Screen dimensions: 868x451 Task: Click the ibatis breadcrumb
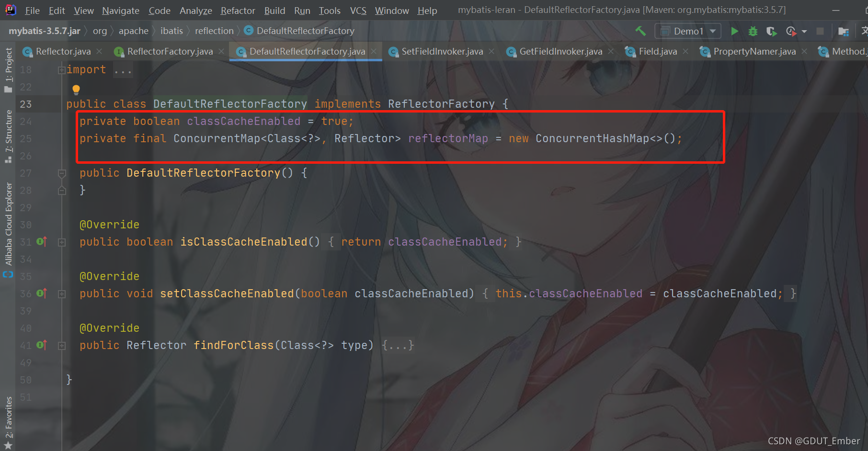click(171, 31)
